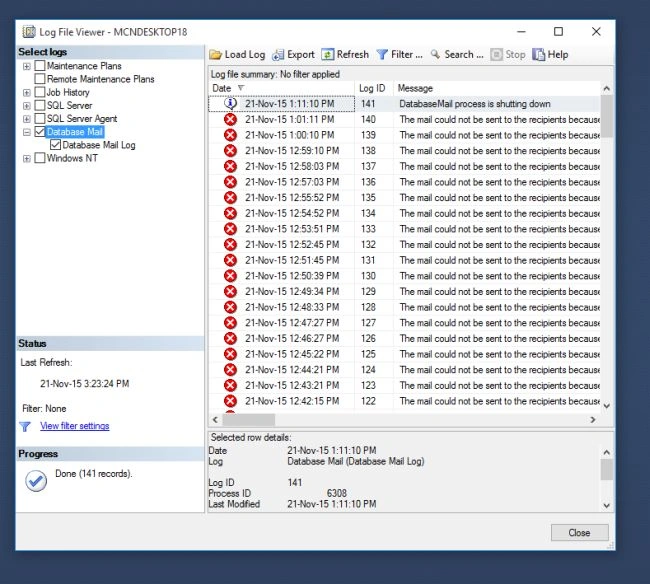The width and height of the screenshot is (650, 584).
Task: Expand the SQL Server tree node
Action: [x=27, y=106]
